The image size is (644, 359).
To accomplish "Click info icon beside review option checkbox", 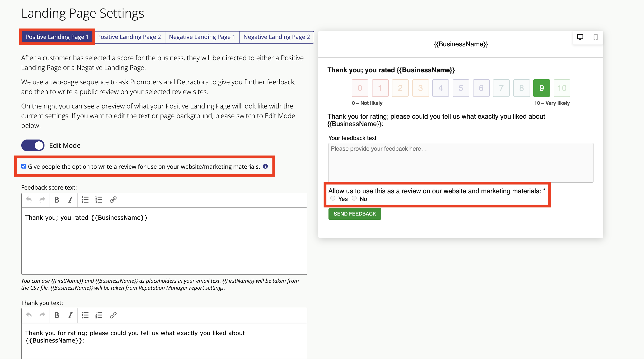I will 265,166.
